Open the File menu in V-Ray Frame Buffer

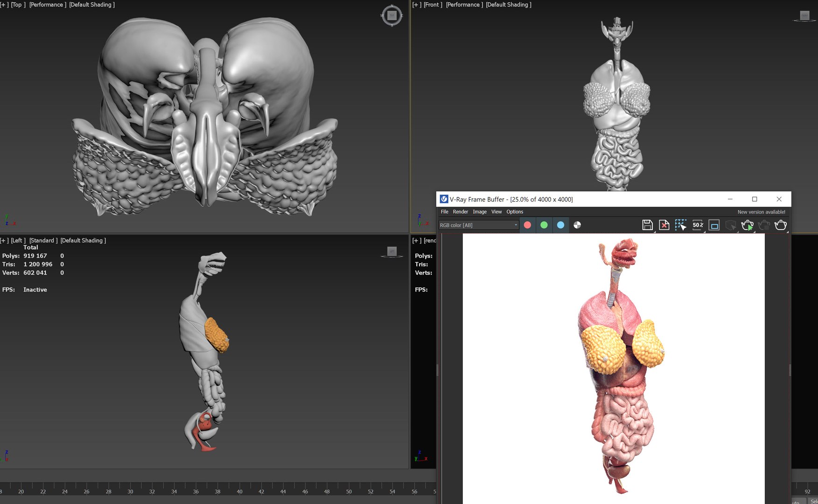pos(445,212)
